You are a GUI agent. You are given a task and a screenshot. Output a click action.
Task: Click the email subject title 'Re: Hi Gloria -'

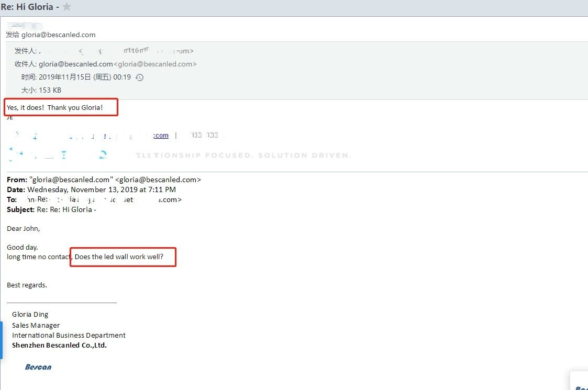(29, 7)
